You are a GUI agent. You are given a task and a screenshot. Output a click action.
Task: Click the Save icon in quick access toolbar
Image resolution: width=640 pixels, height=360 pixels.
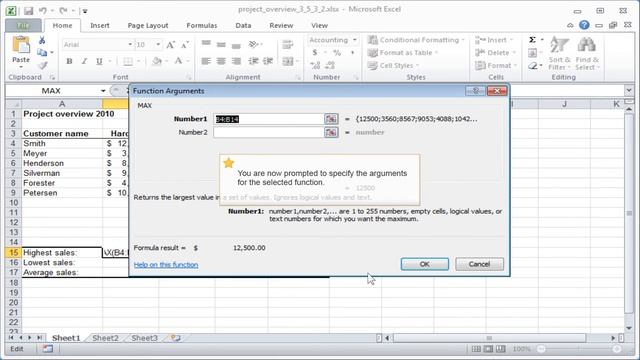tap(29, 11)
